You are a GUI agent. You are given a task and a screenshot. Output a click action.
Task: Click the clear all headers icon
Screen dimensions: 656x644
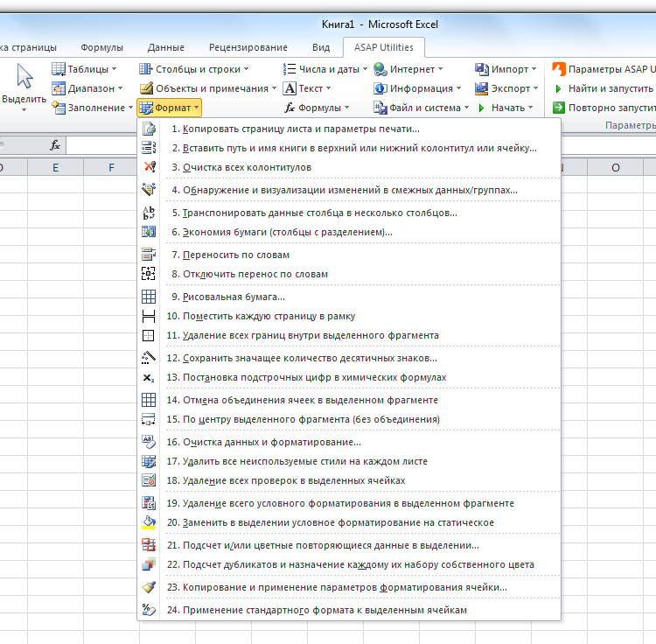click(149, 167)
